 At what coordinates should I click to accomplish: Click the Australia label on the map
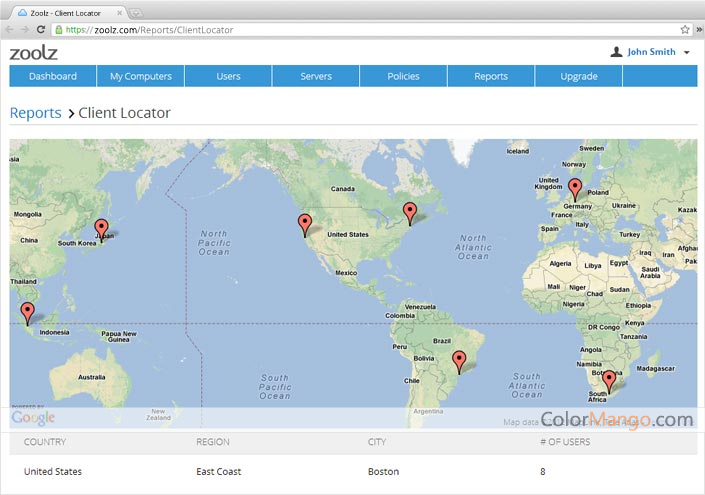(92, 377)
